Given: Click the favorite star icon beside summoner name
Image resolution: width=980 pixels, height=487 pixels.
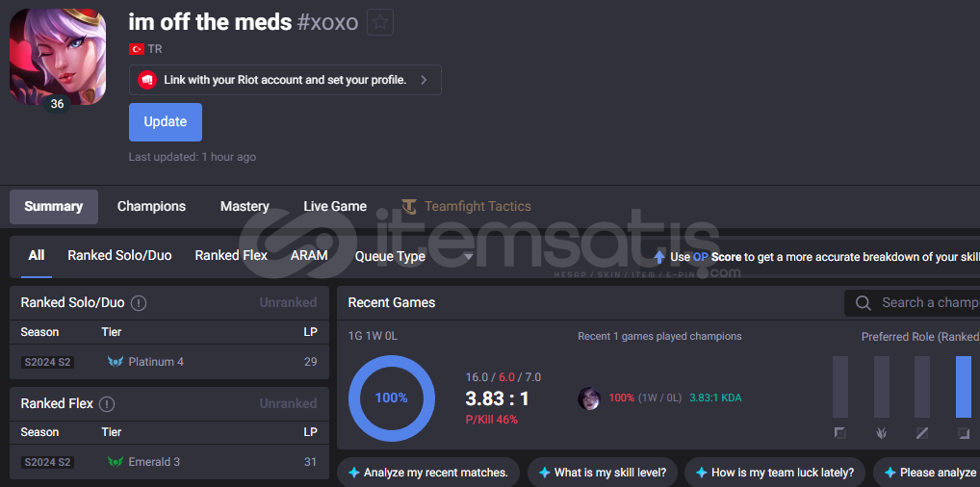Looking at the screenshot, I should (x=380, y=22).
